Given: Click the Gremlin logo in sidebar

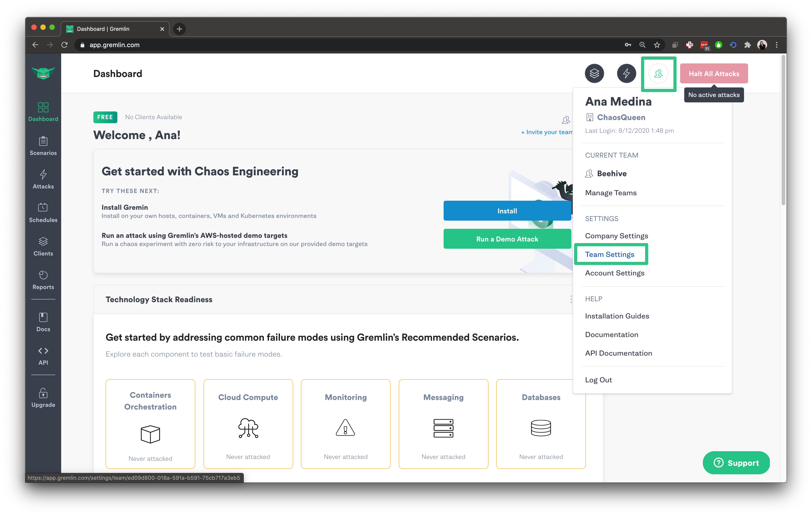Looking at the screenshot, I should 43,73.
